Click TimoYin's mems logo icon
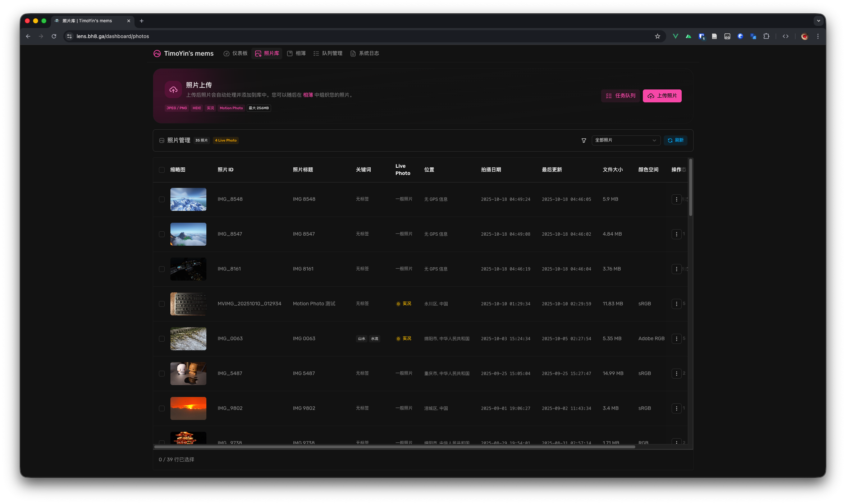846x504 pixels. click(157, 54)
